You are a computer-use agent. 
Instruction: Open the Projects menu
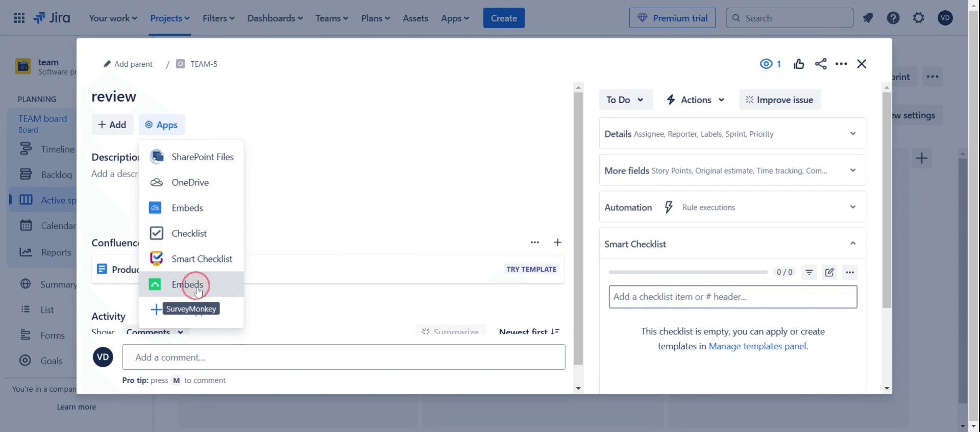[x=170, y=18]
